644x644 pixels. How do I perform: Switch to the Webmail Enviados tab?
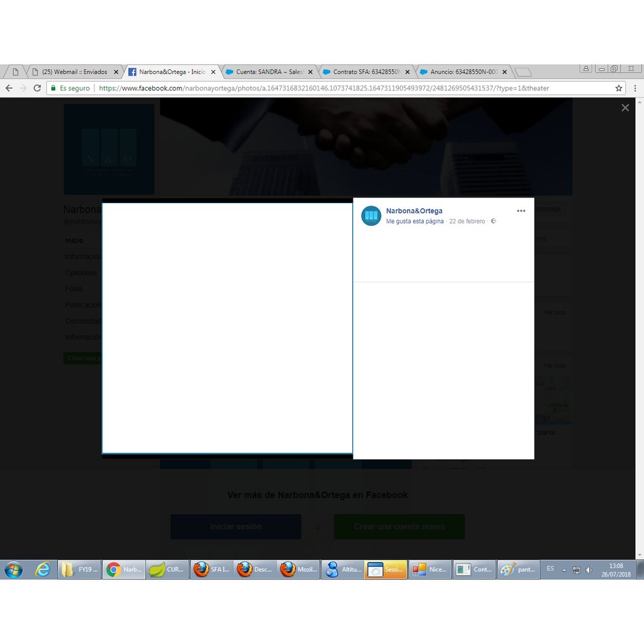coord(74,72)
